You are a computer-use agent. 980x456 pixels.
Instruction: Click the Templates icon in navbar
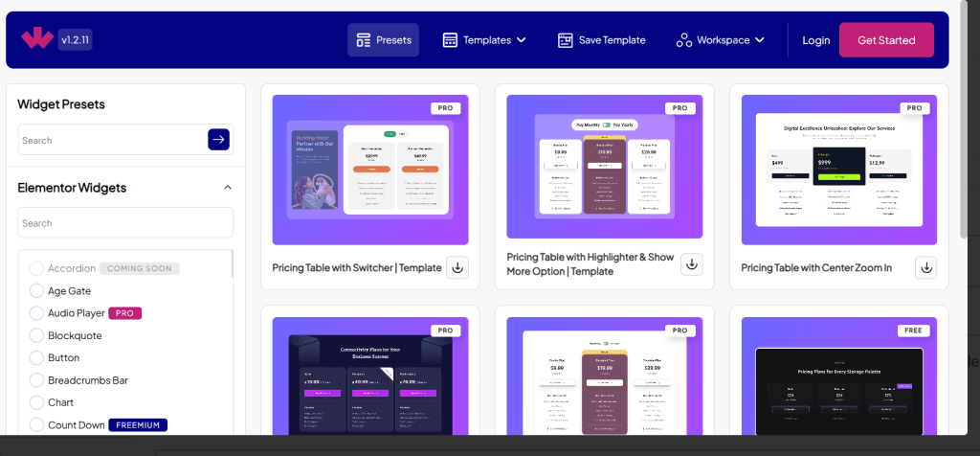tap(450, 40)
